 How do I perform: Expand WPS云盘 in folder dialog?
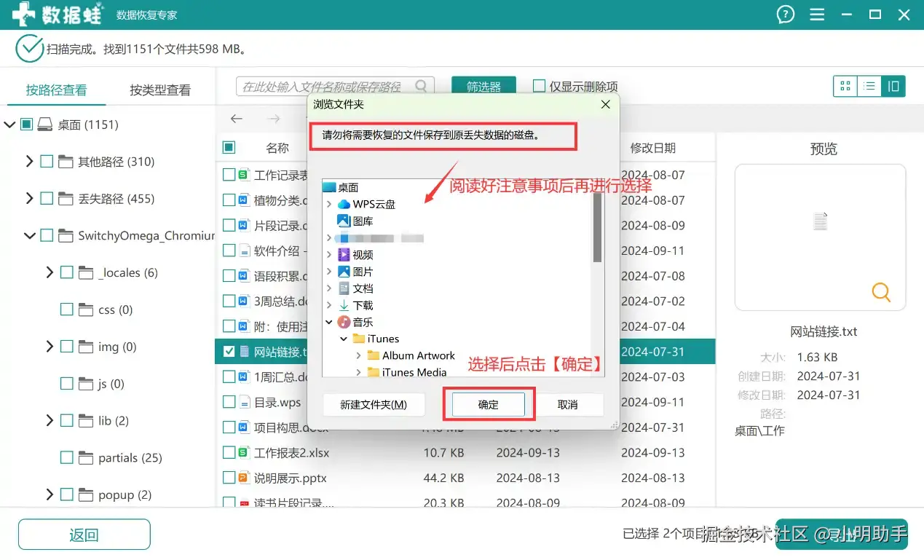[x=329, y=205]
